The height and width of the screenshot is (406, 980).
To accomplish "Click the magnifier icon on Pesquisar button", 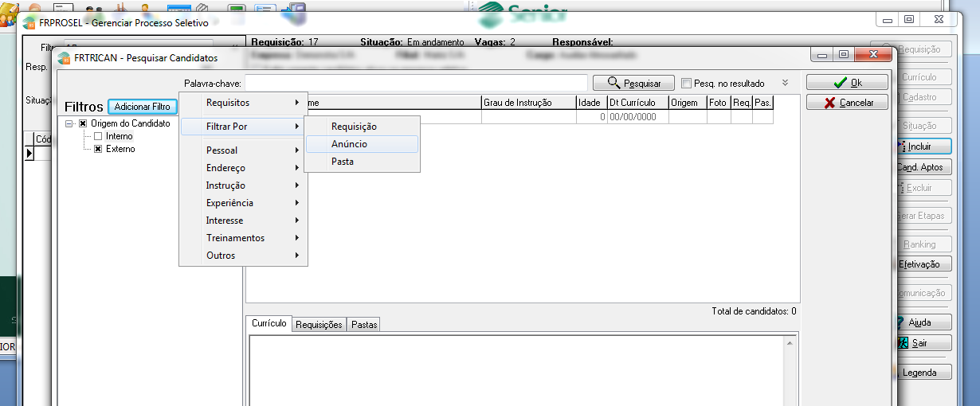I will tap(613, 83).
